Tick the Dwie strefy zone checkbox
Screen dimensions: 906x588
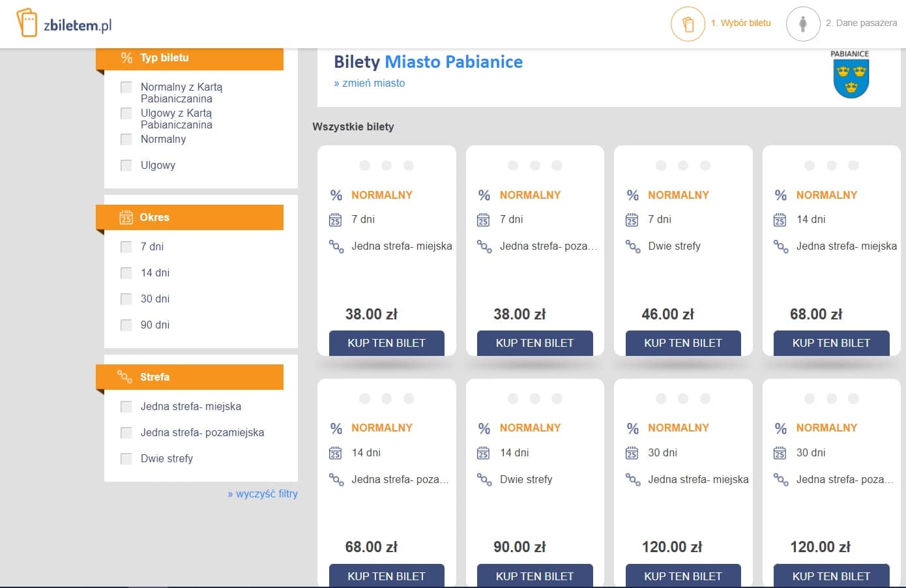pos(126,459)
